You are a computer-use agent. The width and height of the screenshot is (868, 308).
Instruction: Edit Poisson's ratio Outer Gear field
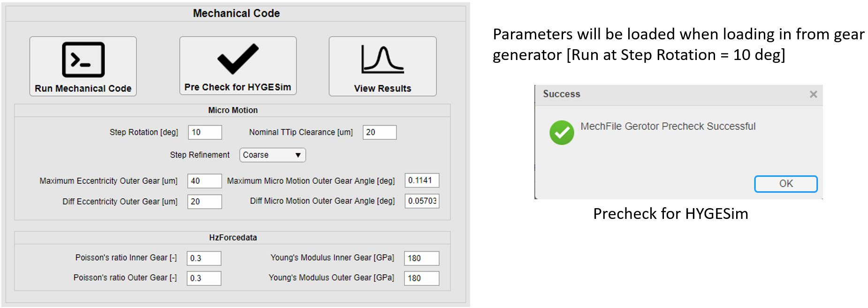tap(204, 278)
